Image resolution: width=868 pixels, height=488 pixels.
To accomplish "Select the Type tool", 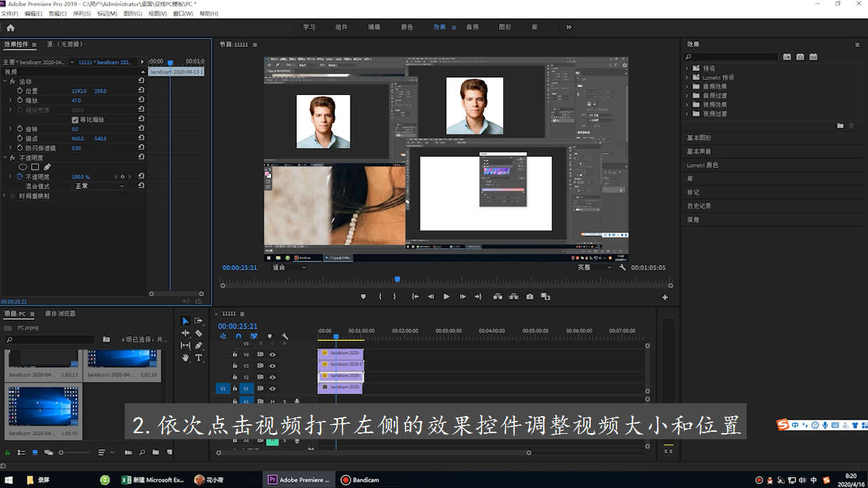I will click(x=199, y=358).
